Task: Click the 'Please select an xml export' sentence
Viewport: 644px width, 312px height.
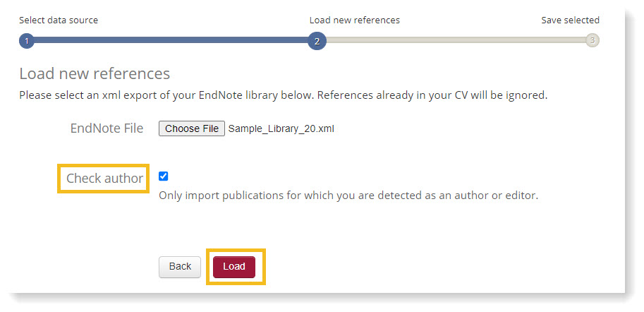Action: point(166,95)
